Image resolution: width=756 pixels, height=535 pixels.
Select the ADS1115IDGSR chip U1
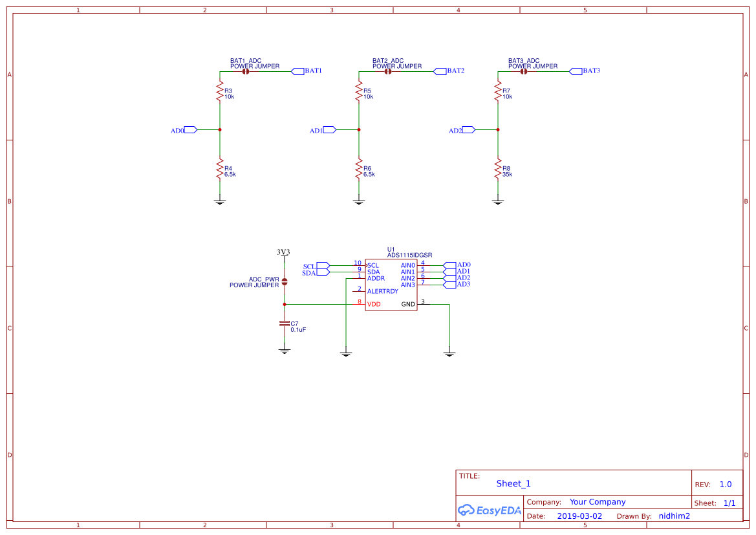pyautogui.click(x=391, y=285)
